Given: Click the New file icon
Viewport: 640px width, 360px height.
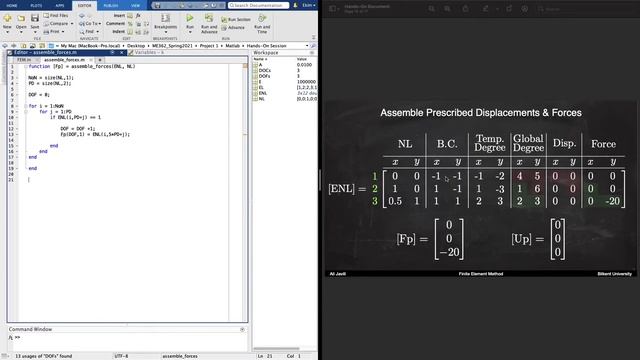Looking at the screenshot, I should coord(7,19).
